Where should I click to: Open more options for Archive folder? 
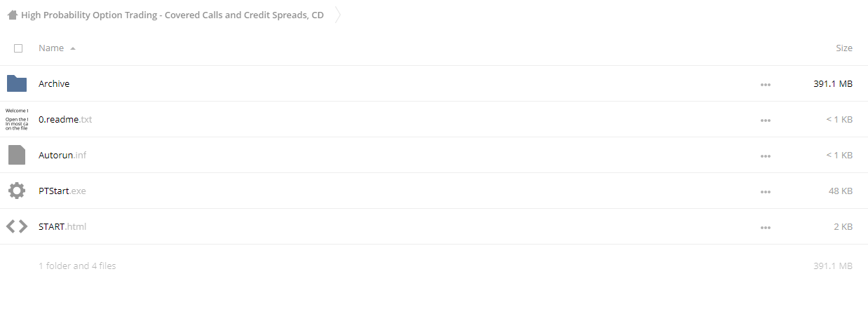tap(765, 84)
